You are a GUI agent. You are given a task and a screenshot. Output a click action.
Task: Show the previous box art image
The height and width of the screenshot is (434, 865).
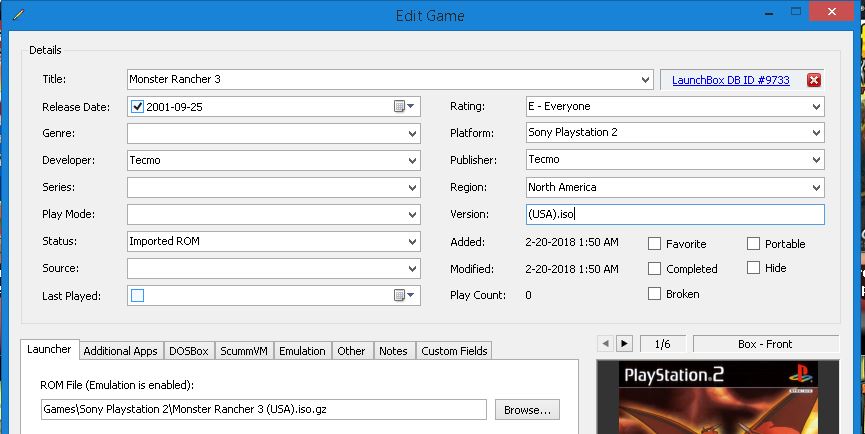pos(605,344)
